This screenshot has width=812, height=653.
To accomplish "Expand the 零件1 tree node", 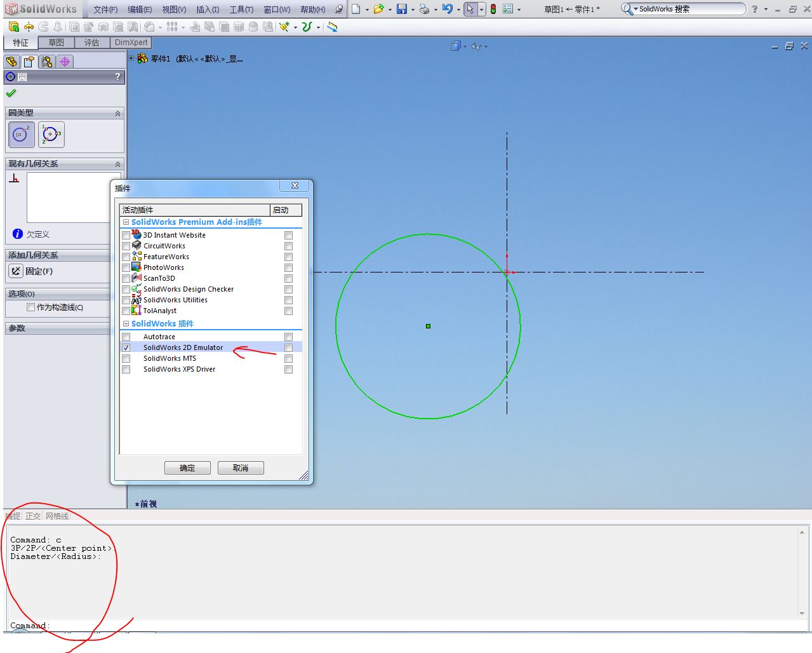I will pos(131,58).
